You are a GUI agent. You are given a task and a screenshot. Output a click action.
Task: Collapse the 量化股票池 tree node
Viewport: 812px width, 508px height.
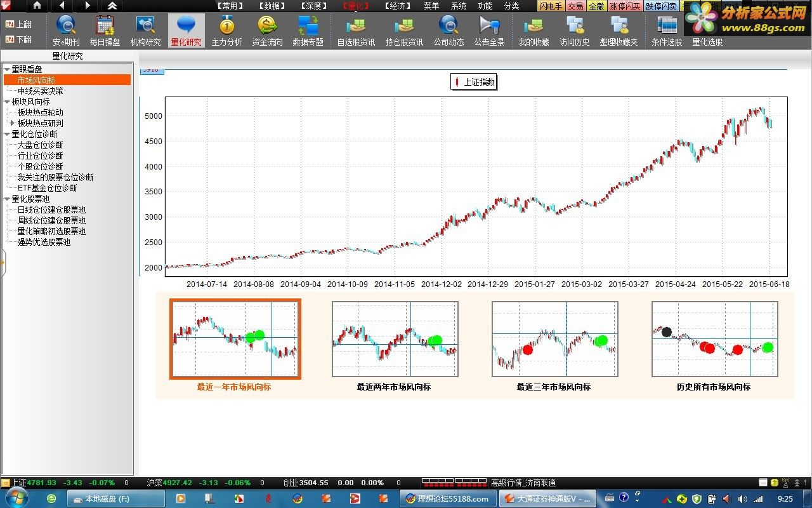click(x=7, y=199)
